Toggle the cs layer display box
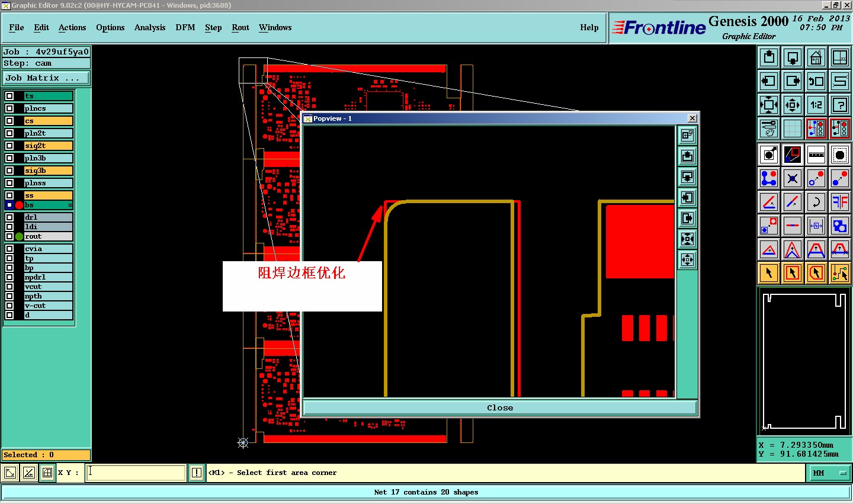853x504 pixels. (x=9, y=121)
